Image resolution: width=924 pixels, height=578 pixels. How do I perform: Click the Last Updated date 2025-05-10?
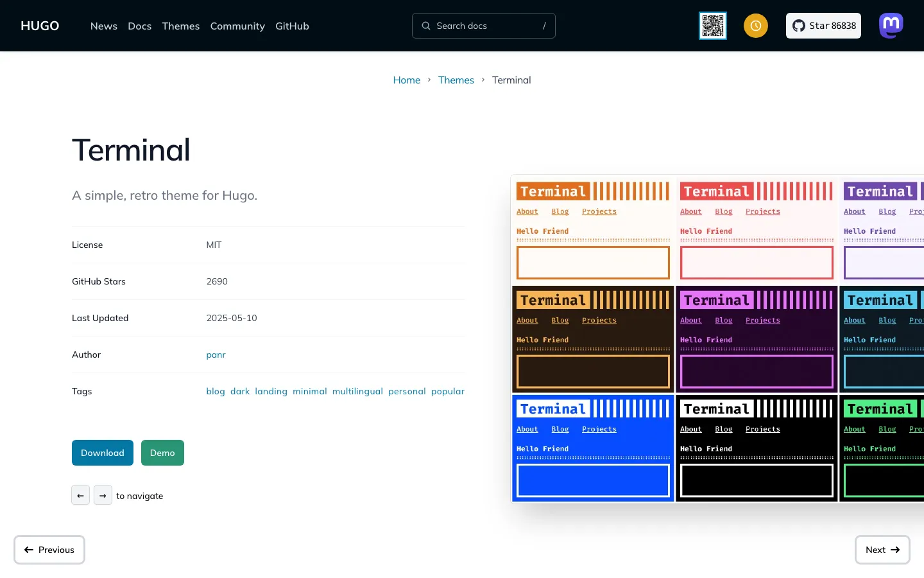tap(232, 318)
